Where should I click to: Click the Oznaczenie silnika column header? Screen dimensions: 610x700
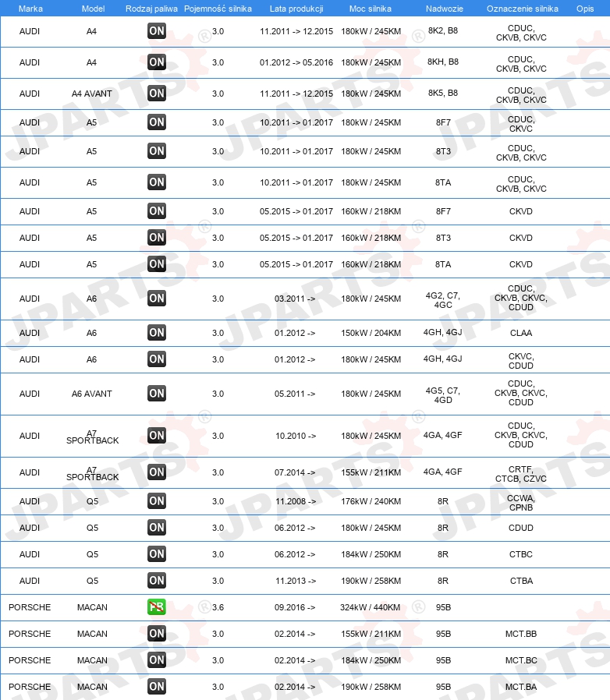tap(522, 9)
